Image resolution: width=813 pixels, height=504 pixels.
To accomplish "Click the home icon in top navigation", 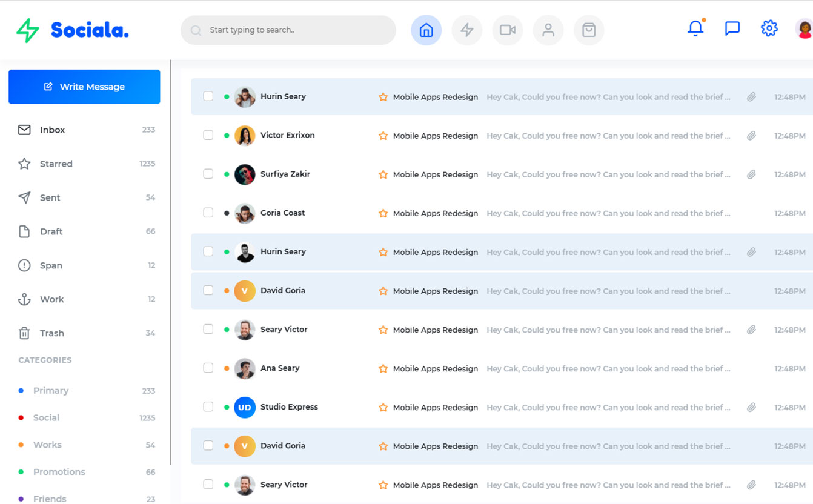I will [426, 30].
